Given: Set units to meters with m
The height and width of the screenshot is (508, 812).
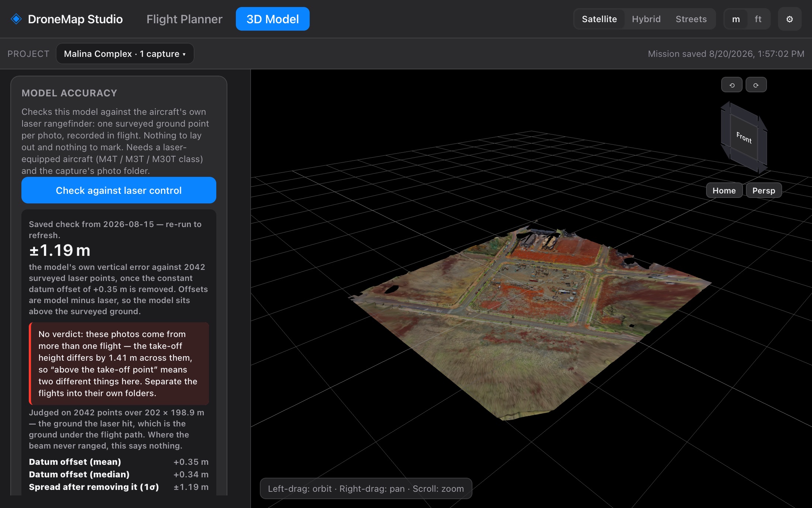Looking at the screenshot, I should pos(736,19).
